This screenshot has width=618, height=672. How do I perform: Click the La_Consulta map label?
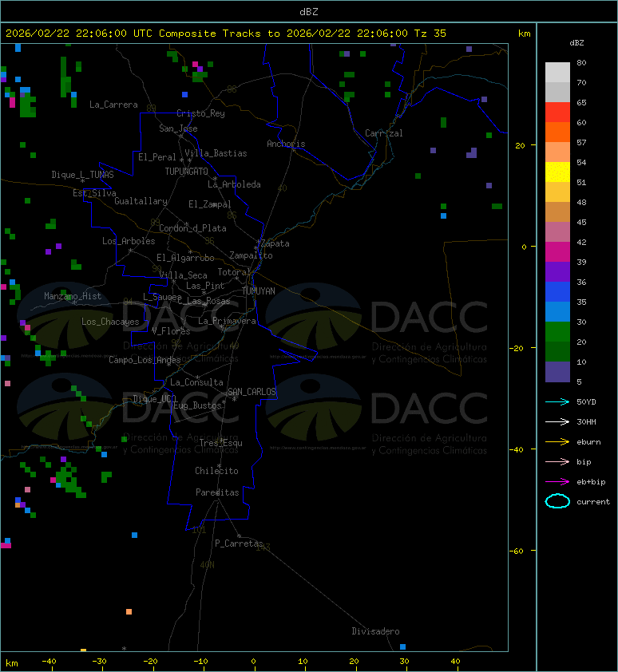coord(196,382)
